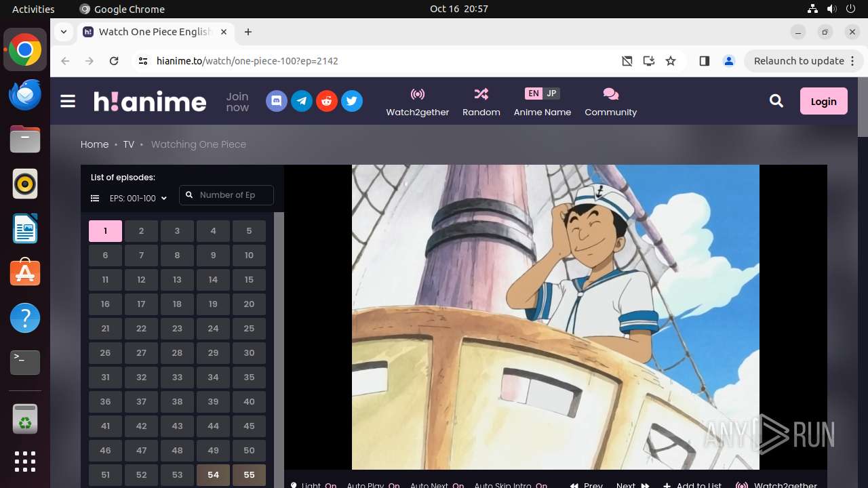Viewport: 868px width, 488px height.
Task: Go to the hianime home logo
Action: (150, 102)
